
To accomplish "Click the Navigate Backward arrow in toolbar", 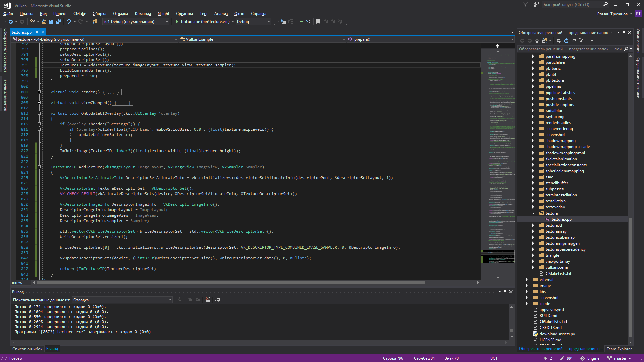I will [11, 22].
